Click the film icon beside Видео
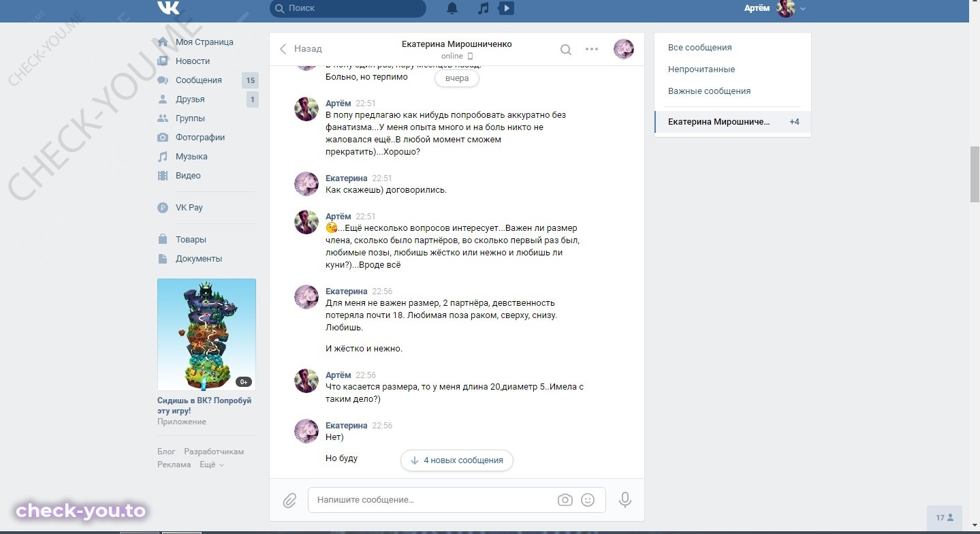980x534 pixels. tap(163, 176)
